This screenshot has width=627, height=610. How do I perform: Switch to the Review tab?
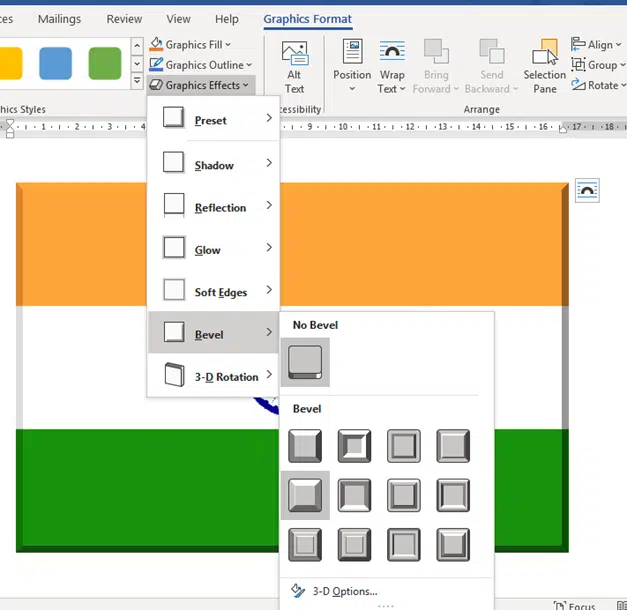point(124,19)
